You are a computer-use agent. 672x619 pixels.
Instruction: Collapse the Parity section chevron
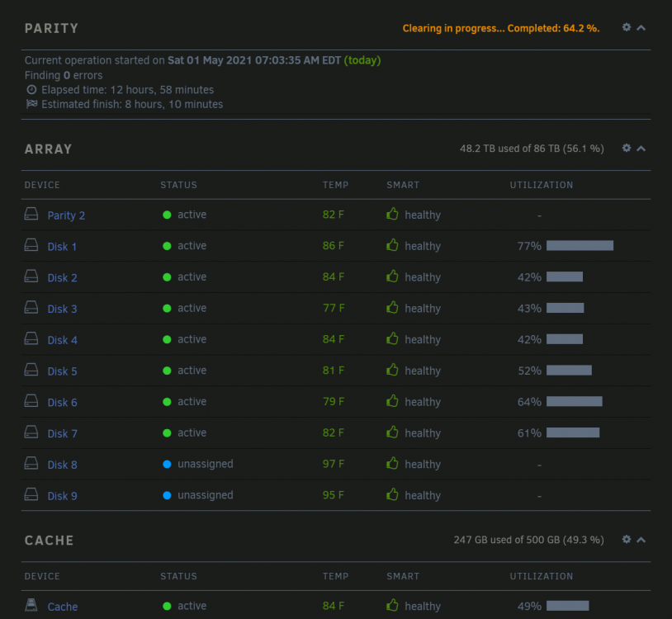(x=641, y=28)
